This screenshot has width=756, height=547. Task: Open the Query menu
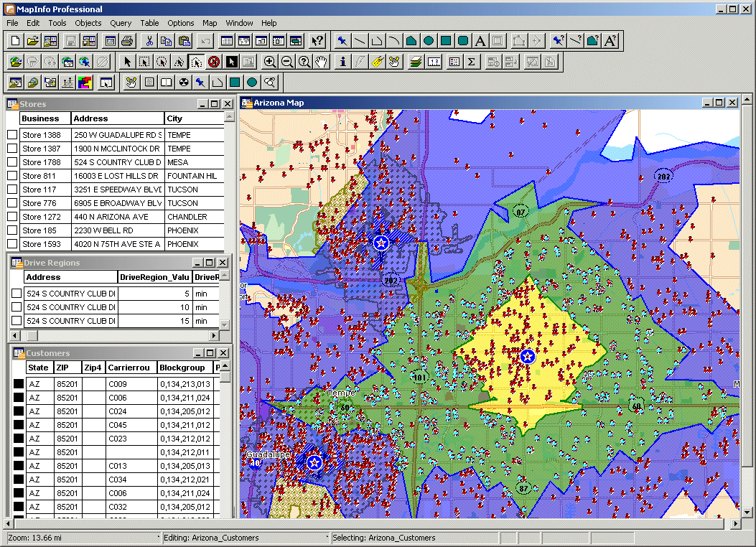(x=121, y=23)
